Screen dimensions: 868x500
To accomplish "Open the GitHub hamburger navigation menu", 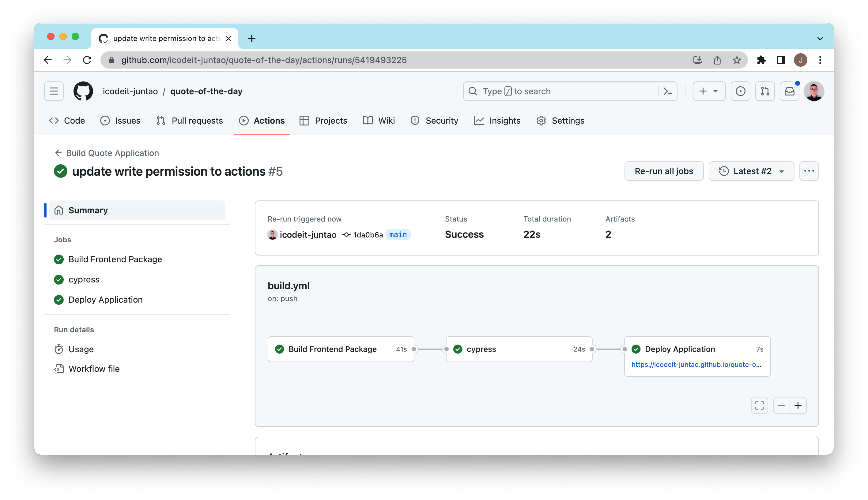I will [54, 91].
